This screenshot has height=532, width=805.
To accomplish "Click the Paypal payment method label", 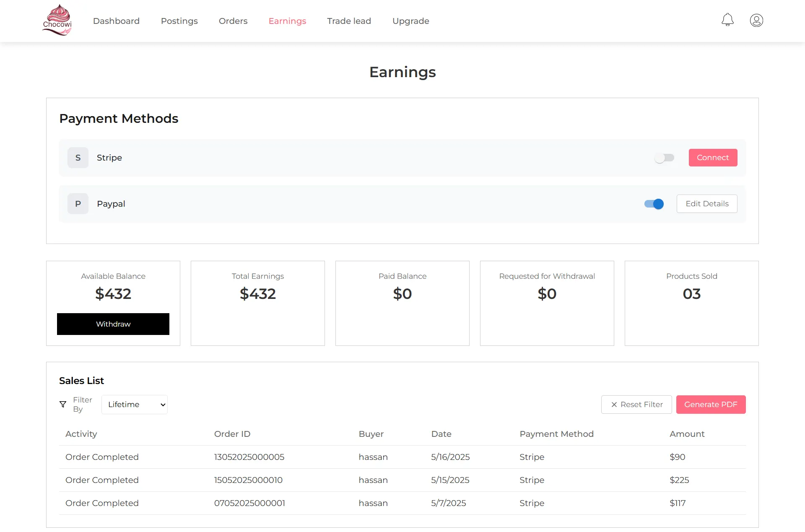I will pos(111,204).
